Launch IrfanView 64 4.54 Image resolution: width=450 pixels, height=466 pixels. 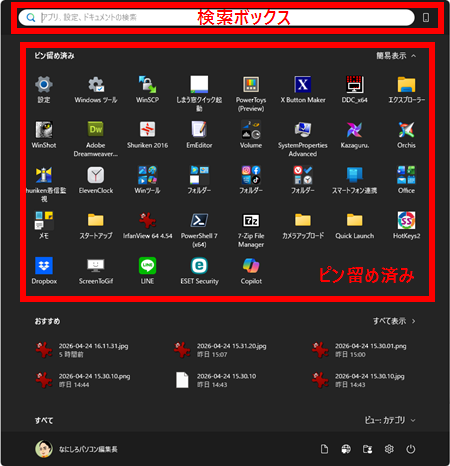(x=147, y=226)
